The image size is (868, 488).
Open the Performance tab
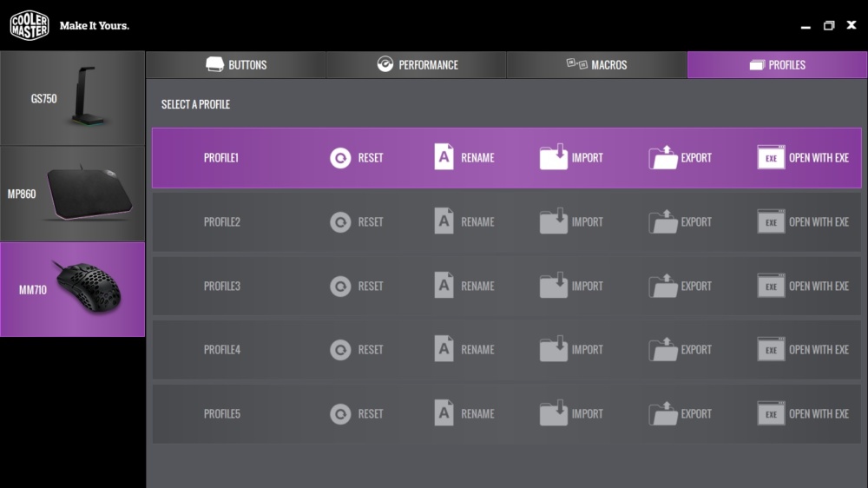point(417,65)
